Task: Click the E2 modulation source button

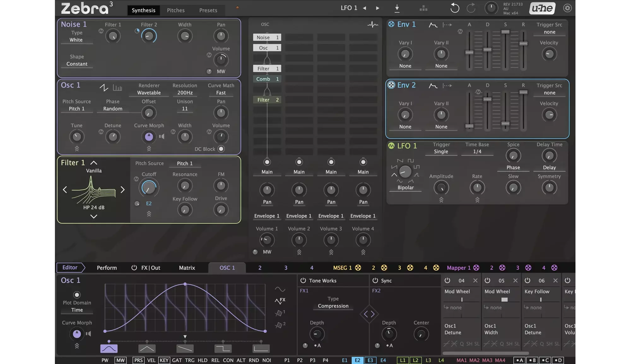Action: 357,360
